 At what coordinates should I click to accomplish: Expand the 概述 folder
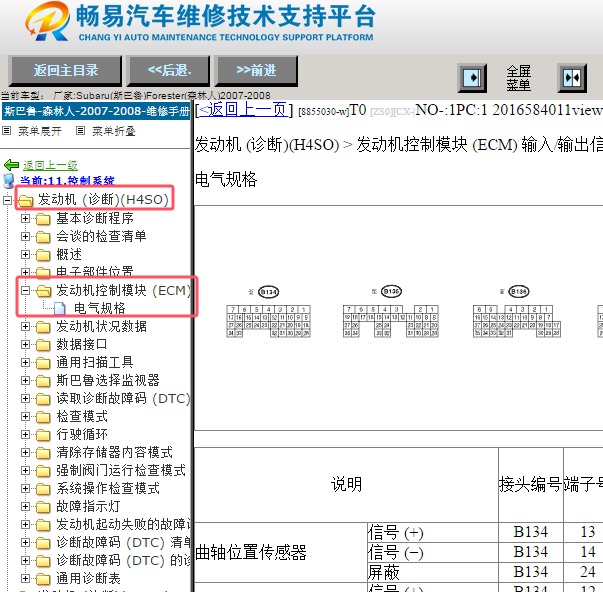[25, 254]
